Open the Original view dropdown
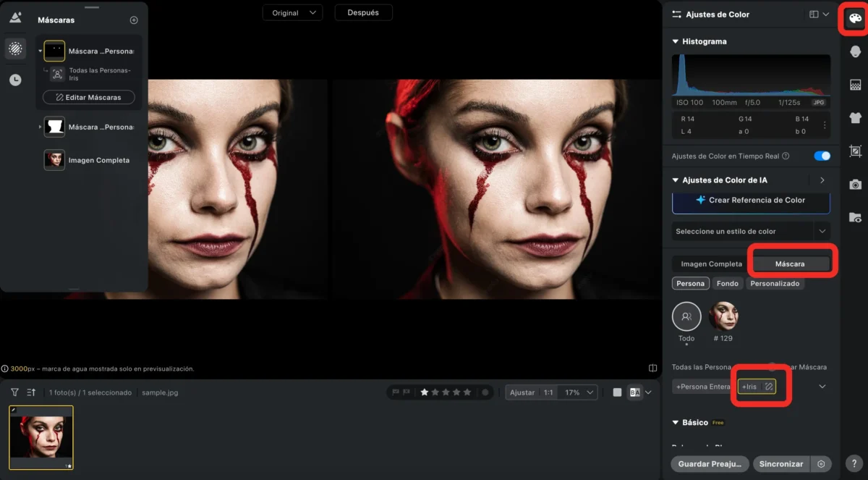Viewport: 868px width, 480px height. (292, 12)
